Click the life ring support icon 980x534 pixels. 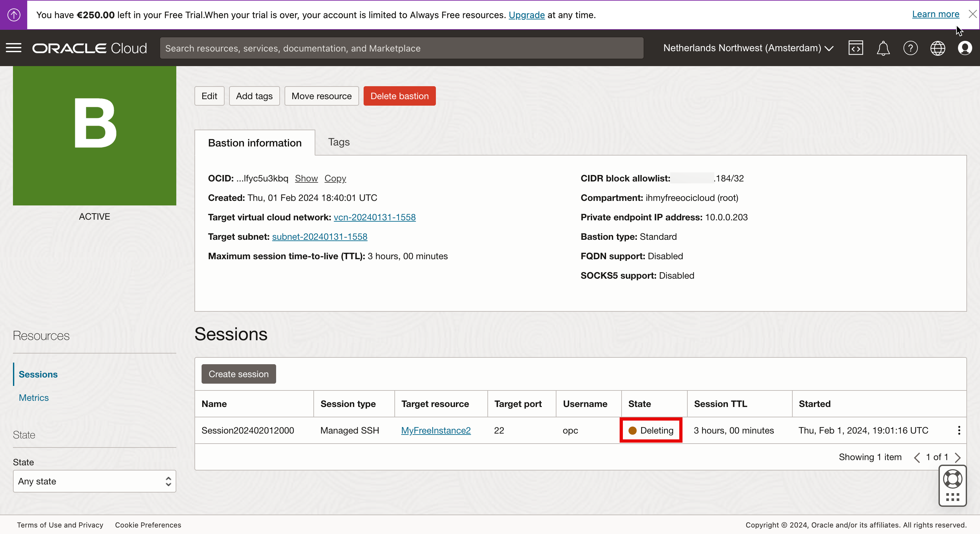click(952, 479)
